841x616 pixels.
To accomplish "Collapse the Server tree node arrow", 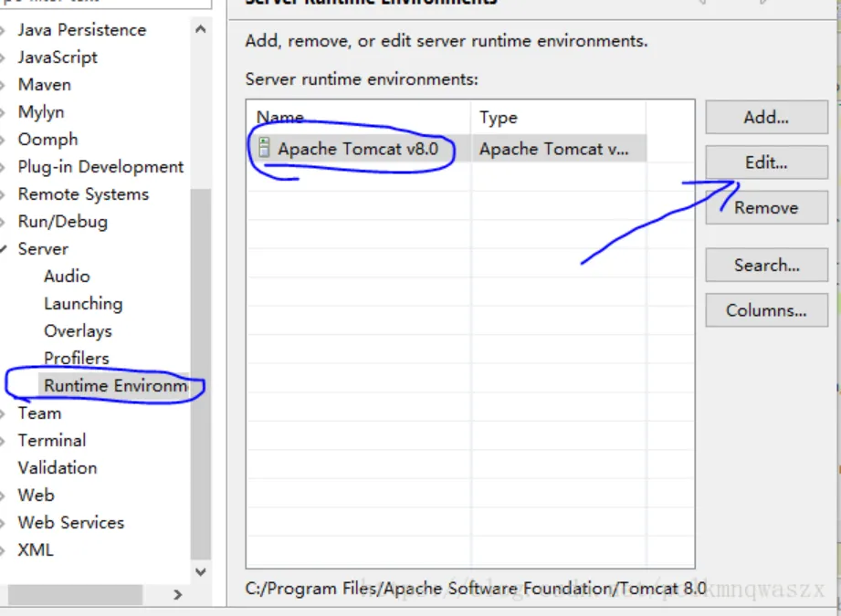I will click(4, 249).
